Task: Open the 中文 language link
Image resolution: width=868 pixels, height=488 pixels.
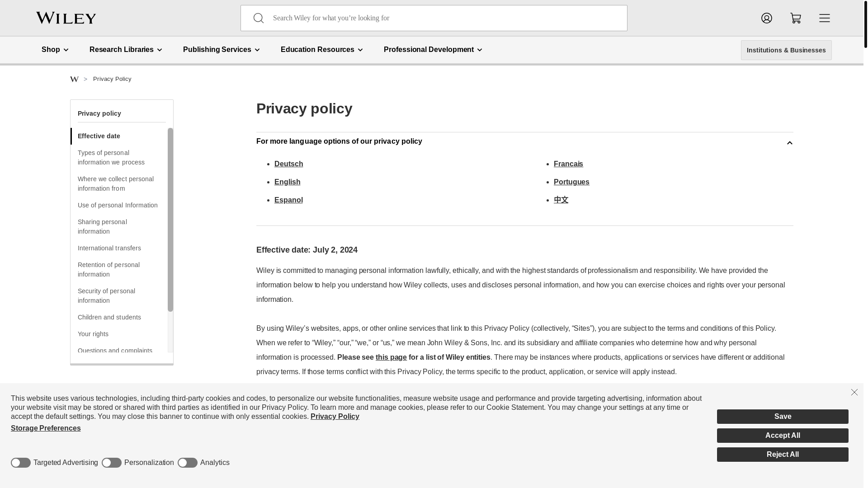Action: pos(561,200)
